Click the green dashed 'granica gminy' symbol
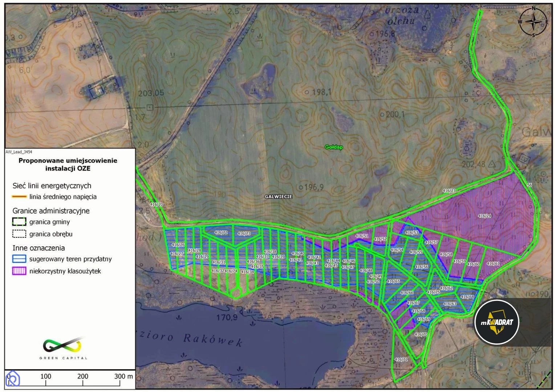This screenshot has height=392, width=555. click(x=19, y=222)
